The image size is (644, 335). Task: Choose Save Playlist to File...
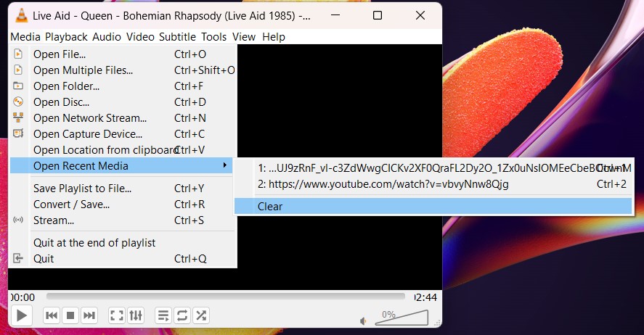click(123, 189)
